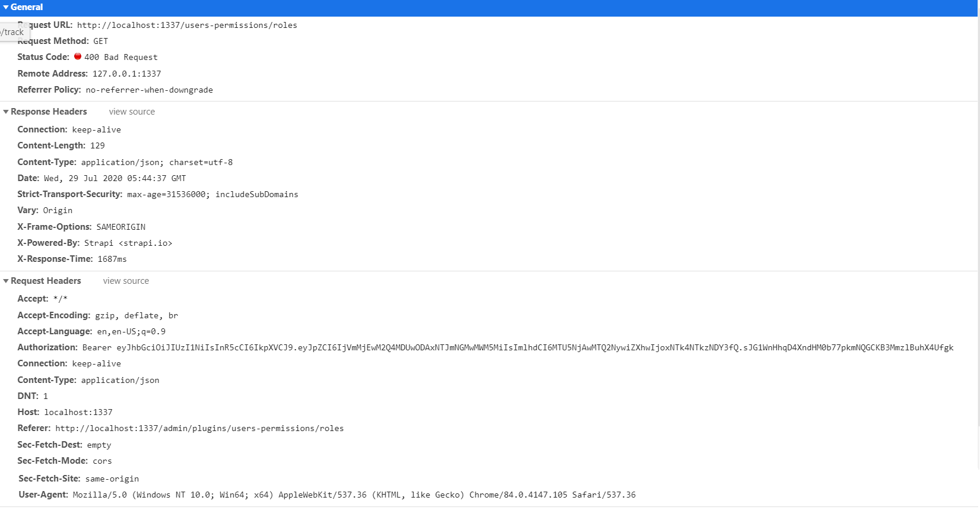980x513 pixels.
Task: Select Host value localhost:1337
Action: (78, 412)
